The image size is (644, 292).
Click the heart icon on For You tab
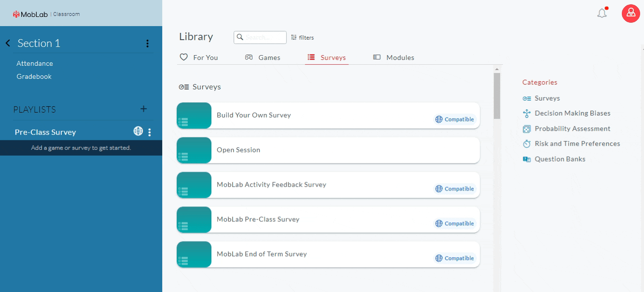pos(183,57)
